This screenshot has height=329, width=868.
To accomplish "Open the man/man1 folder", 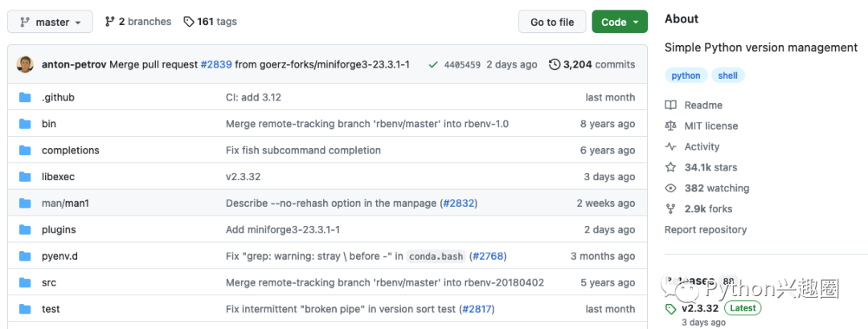I will tap(65, 204).
